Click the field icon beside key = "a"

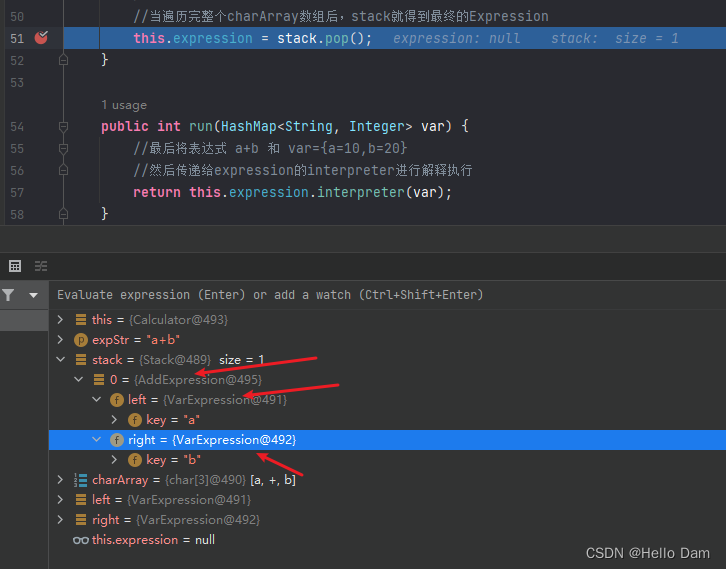tap(135, 420)
